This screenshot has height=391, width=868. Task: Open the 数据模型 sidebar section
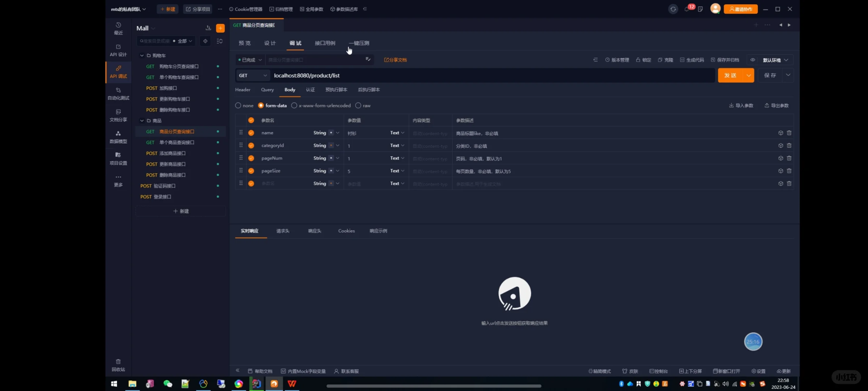pyautogui.click(x=118, y=137)
